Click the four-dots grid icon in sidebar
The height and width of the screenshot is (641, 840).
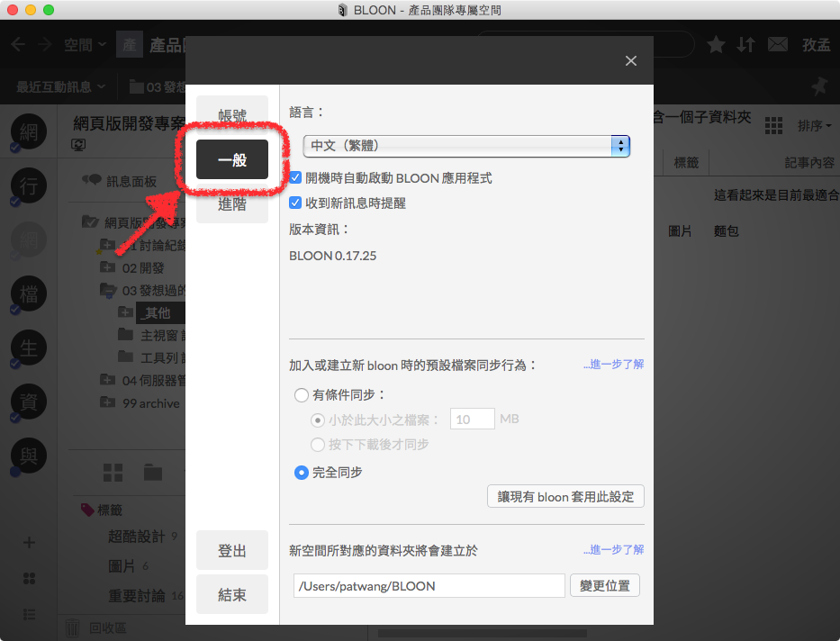coord(29,578)
